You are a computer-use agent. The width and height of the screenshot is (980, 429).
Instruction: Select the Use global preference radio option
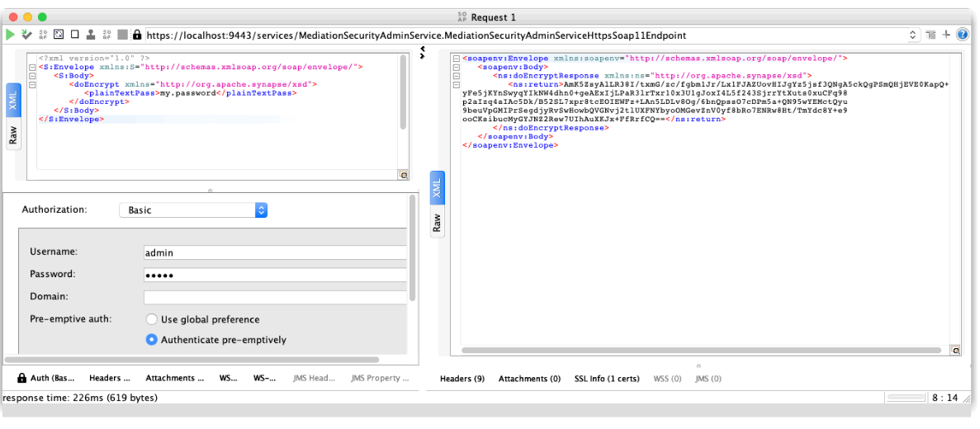point(152,319)
